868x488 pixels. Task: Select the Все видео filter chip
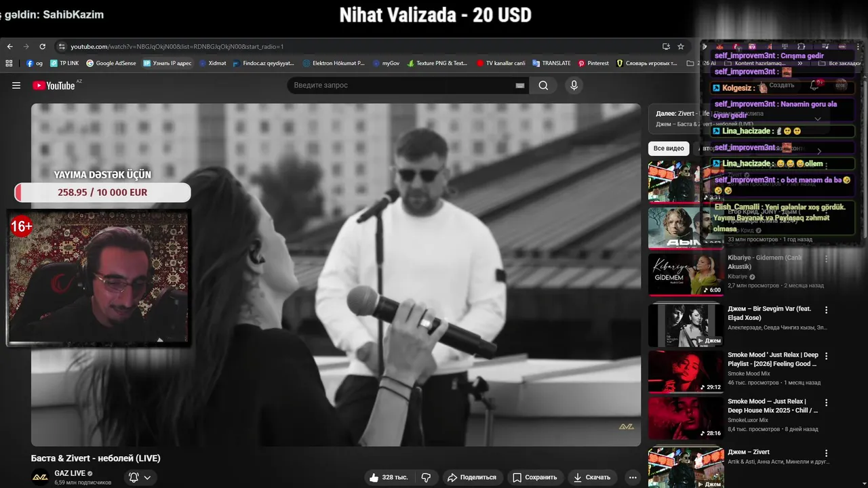coord(669,148)
